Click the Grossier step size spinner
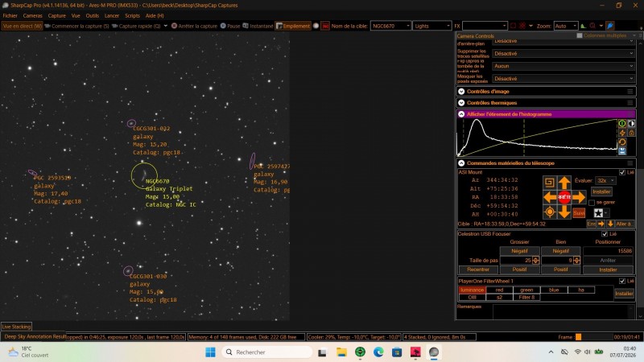The image size is (644, 362). [x=535, y=260]
